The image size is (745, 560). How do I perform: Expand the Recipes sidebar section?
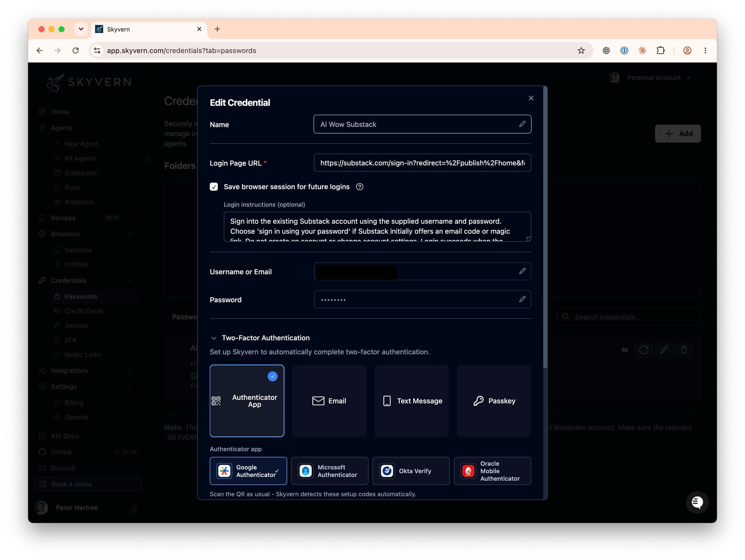pyautogui.click(x=130, y=218)
